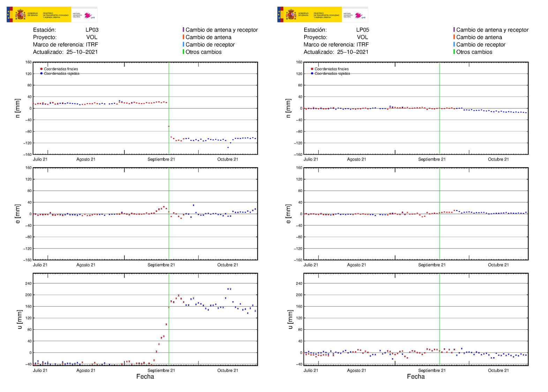Click '-160' tick on LP05 n chart axis
This screenshot has height=392, width=548.
(x=298, y=154)
